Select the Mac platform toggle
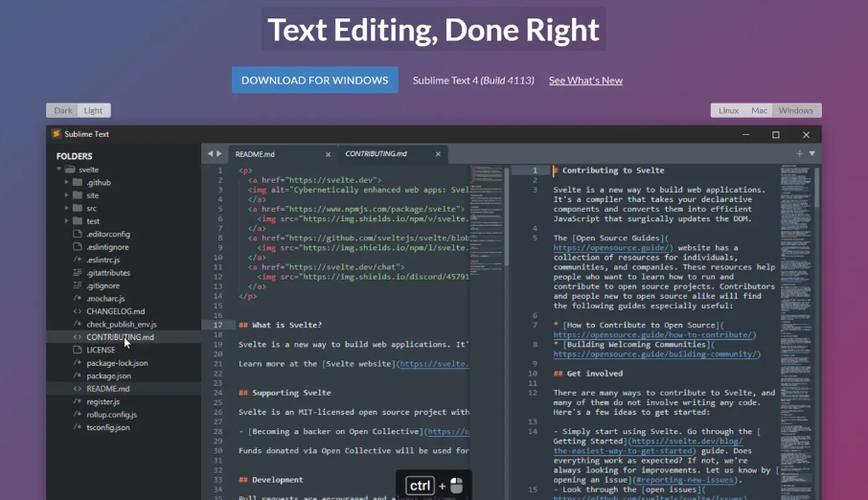 (x=759, y=111)
